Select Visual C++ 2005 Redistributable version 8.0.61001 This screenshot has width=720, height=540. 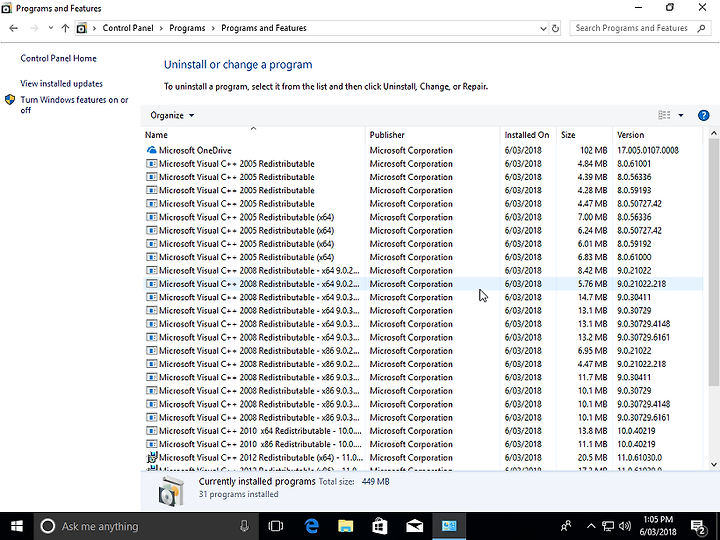[x=422, y=163]
